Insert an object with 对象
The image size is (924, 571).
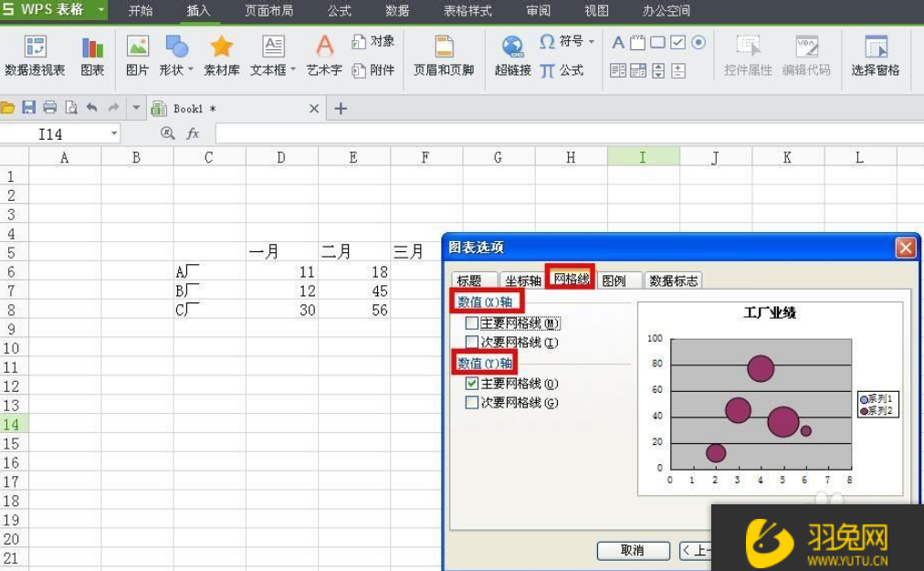[373, 41]
